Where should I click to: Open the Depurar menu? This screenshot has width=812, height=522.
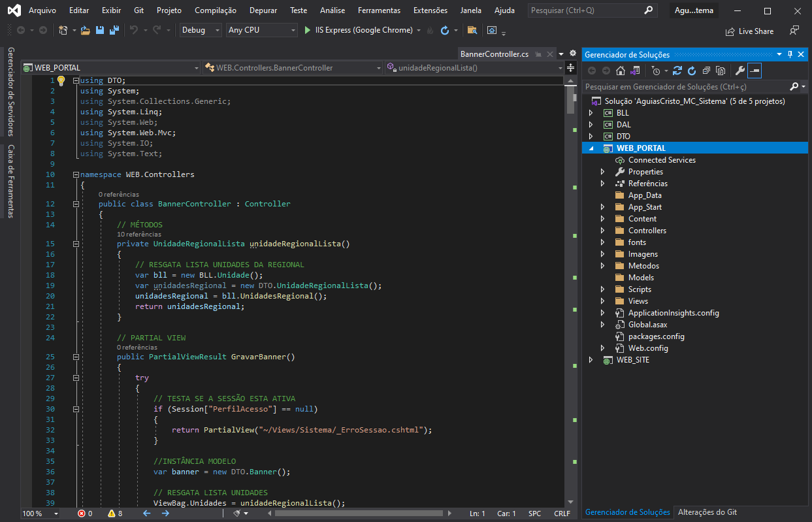click(x=263, y=10)
